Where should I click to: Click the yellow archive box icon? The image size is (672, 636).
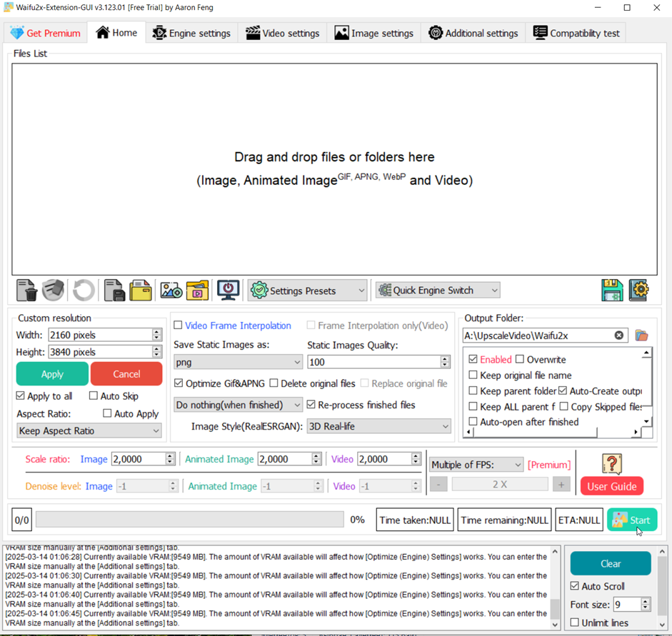(141, 291)
